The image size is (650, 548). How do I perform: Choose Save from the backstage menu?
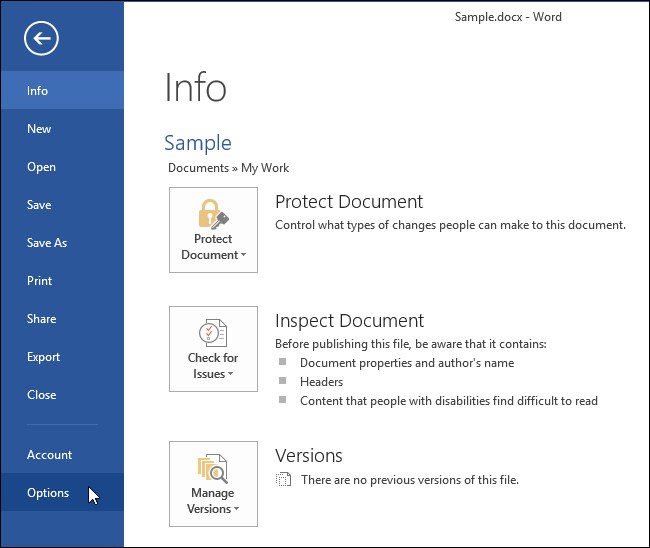[x=39, y=205]
